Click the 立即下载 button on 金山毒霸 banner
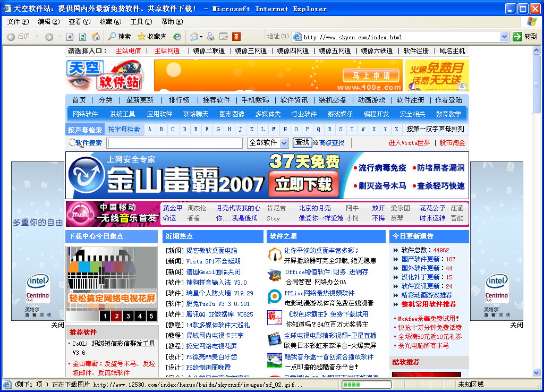The width and height of the screenshot is (544, 392). tap(303, 184)
